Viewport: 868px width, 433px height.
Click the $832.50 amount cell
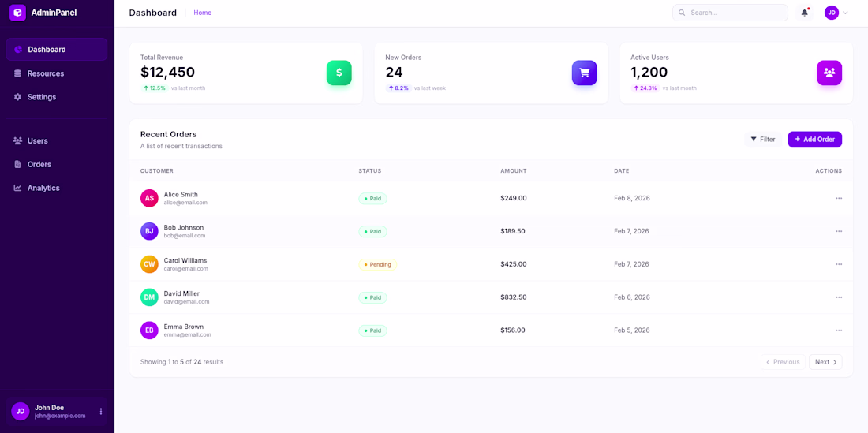[513, 297]
